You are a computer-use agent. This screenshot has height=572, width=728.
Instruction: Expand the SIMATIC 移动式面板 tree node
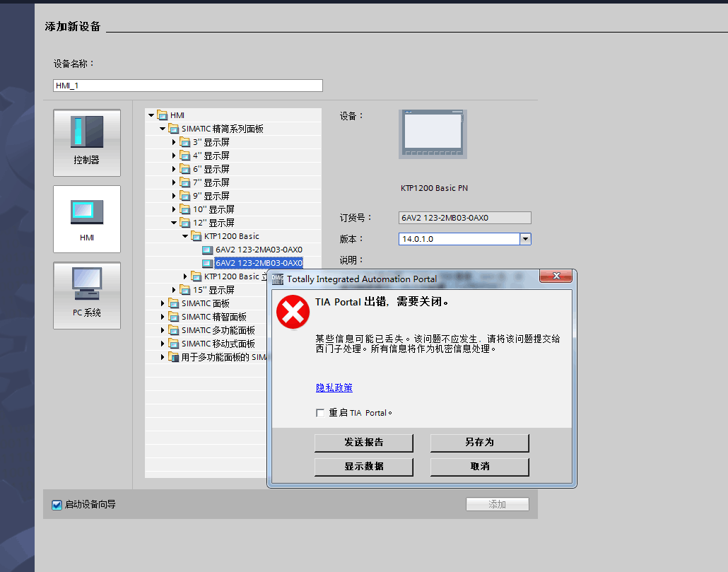point(163,344)
